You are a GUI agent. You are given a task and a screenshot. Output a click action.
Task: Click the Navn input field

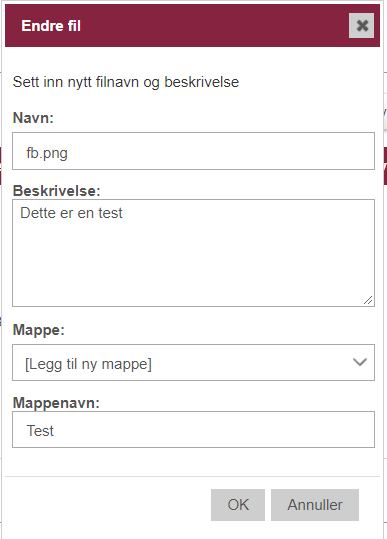pos(194,151)
